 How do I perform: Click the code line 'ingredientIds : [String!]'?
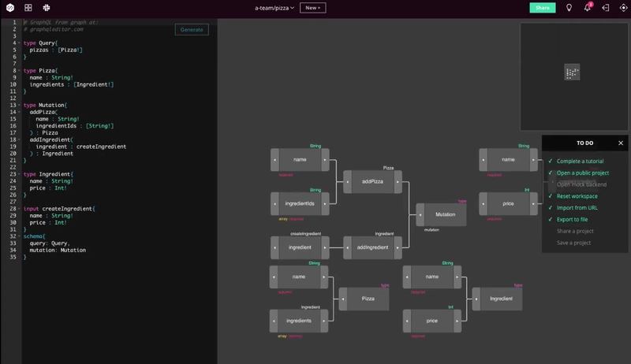(75, 126)
